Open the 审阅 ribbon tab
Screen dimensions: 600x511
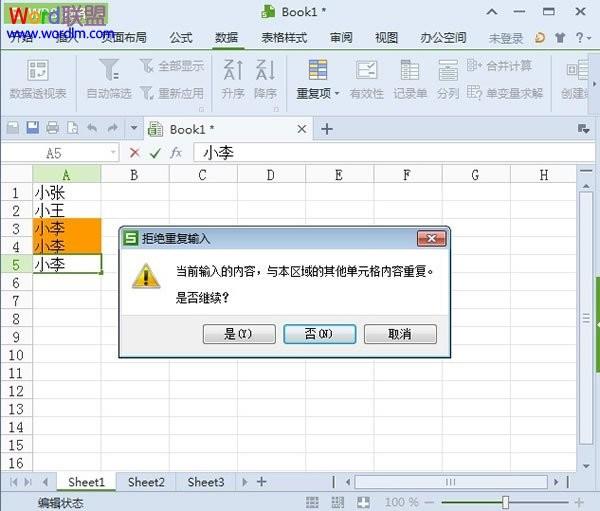pos(341,38)
